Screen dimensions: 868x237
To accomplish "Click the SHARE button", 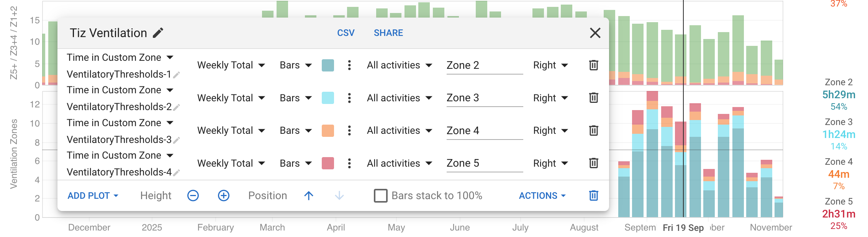I will (388, 33).
